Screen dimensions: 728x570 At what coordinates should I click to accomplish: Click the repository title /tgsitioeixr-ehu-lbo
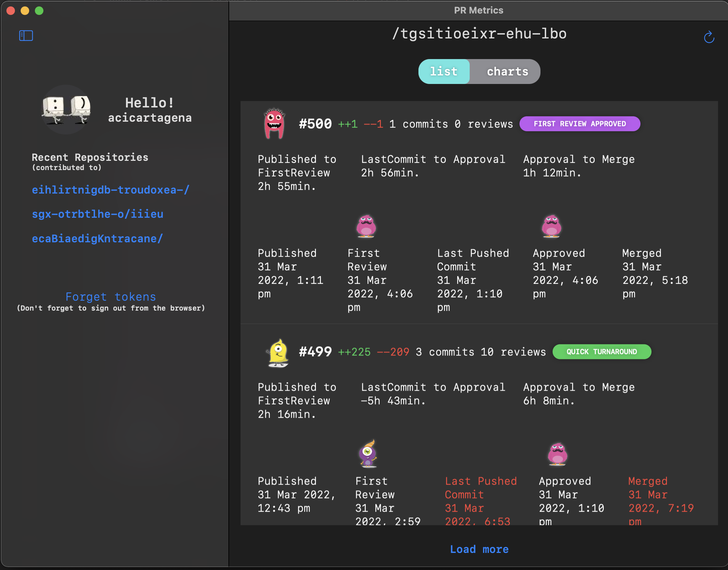coord(479,34)
